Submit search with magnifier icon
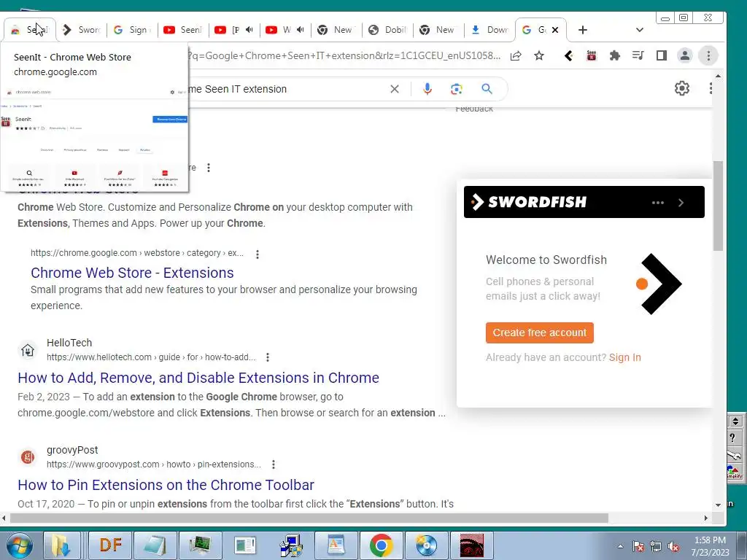The image size is (747, 560). [487, 89]
